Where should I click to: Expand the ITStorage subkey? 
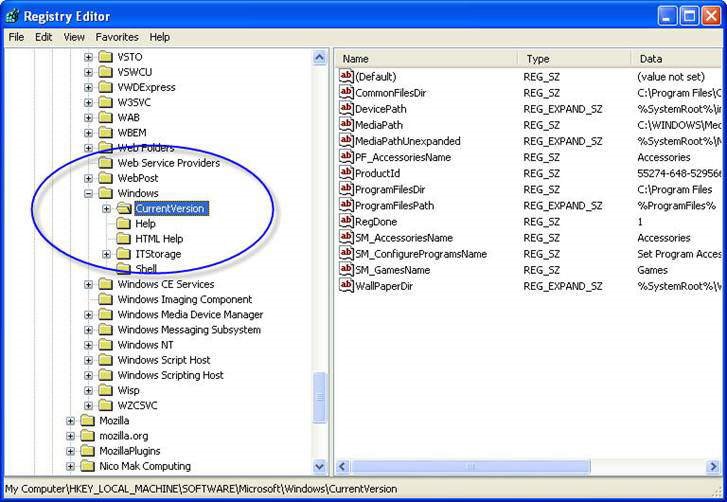click(x=106, y=254)
